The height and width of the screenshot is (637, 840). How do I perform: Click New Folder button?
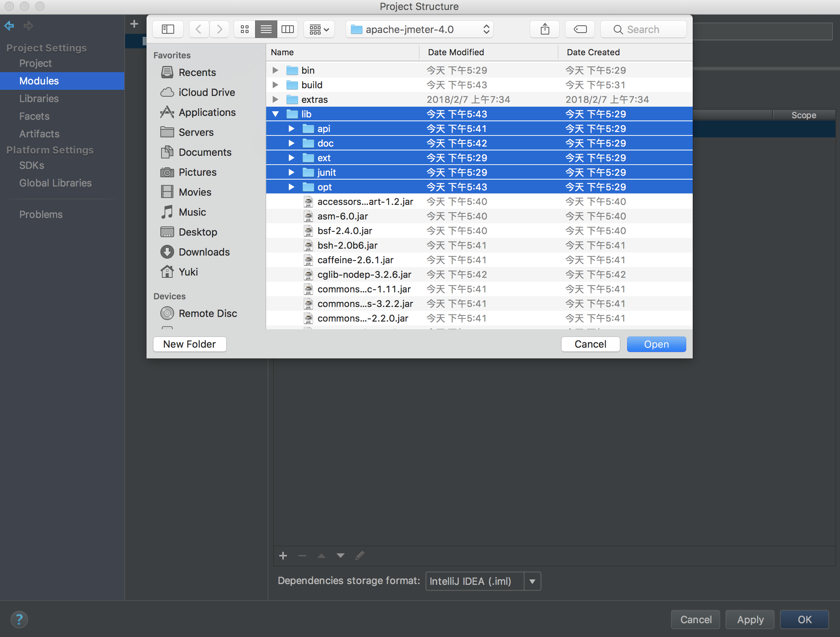tap(189, 344)
